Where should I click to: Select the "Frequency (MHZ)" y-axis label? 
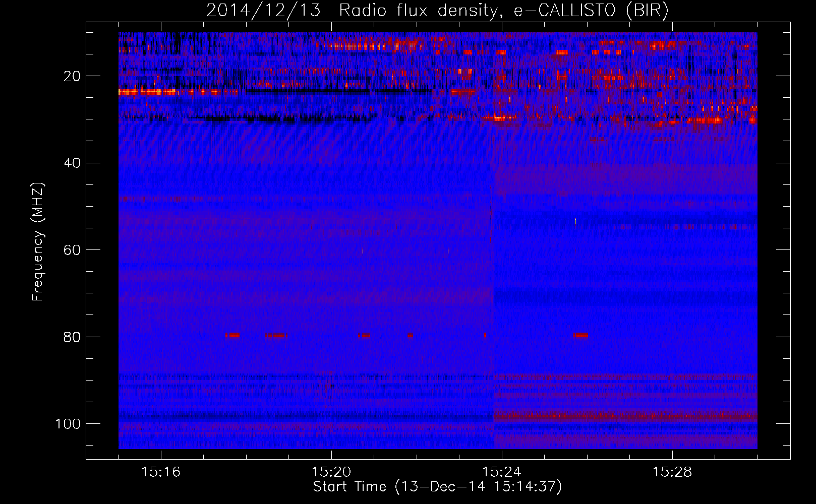[38, 241]
